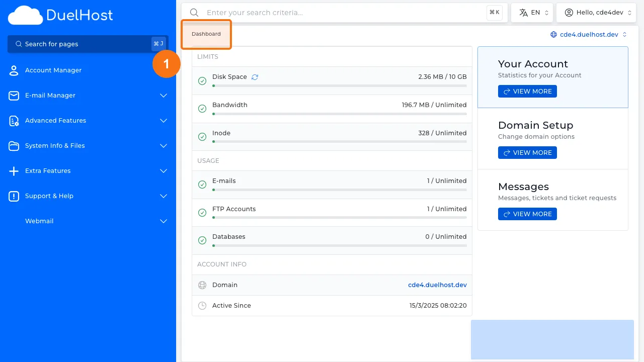This screenshot has height=362, width=644.
Task: Click the System Info & Files folder icon
Action: (x=14, y=145)
